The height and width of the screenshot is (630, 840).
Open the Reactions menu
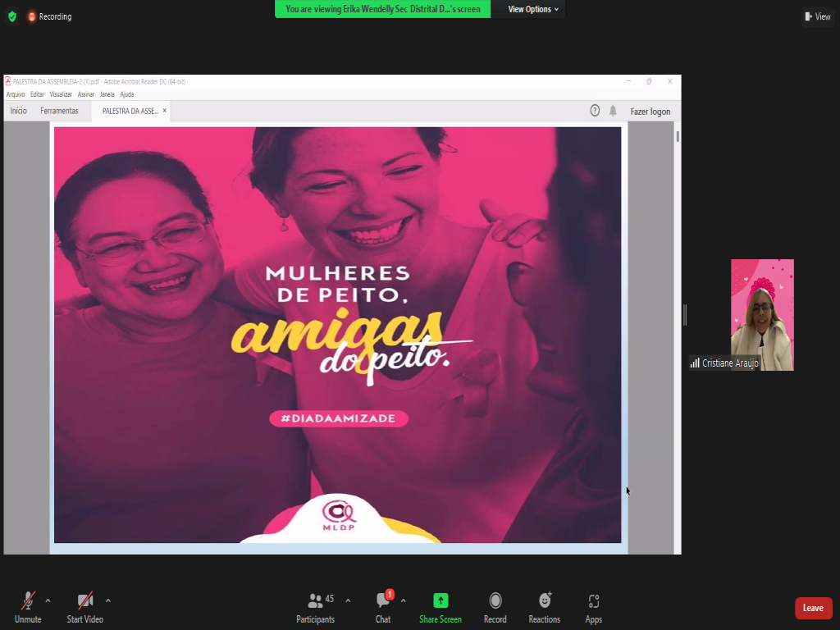point(544,607)
